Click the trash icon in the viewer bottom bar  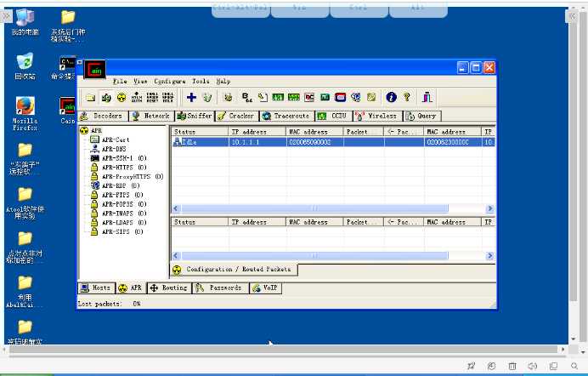512,366
